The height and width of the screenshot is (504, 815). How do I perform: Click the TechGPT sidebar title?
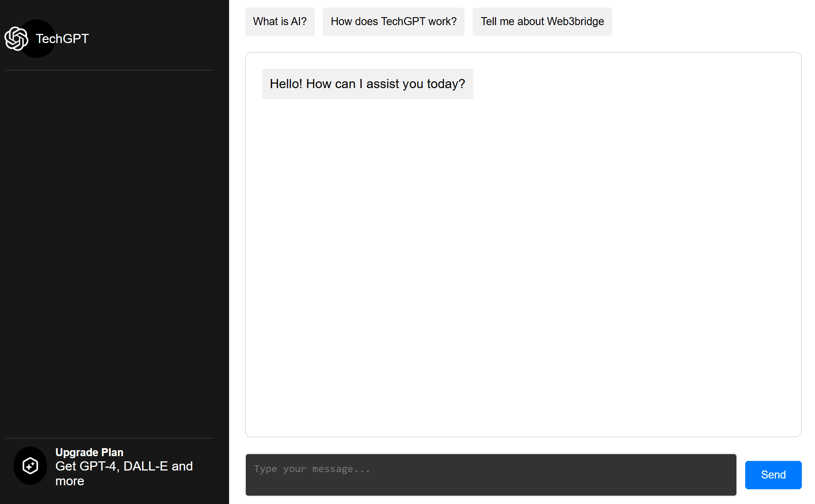coord(62,39)
